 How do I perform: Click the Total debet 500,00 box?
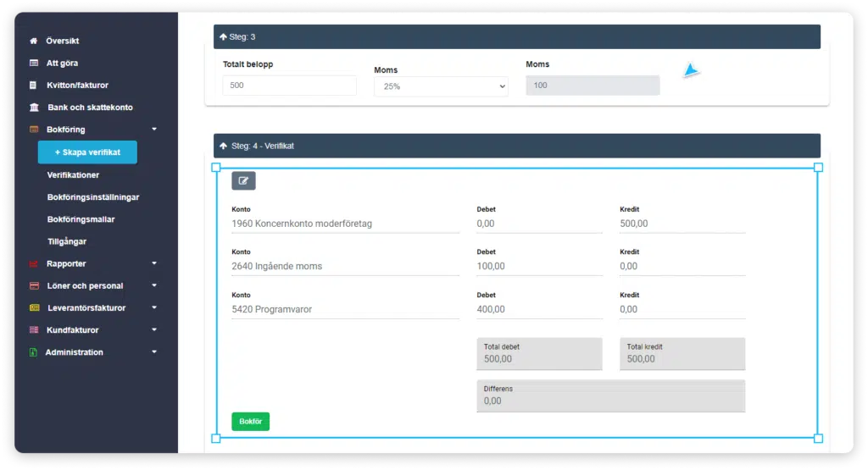tap(539, 354)
